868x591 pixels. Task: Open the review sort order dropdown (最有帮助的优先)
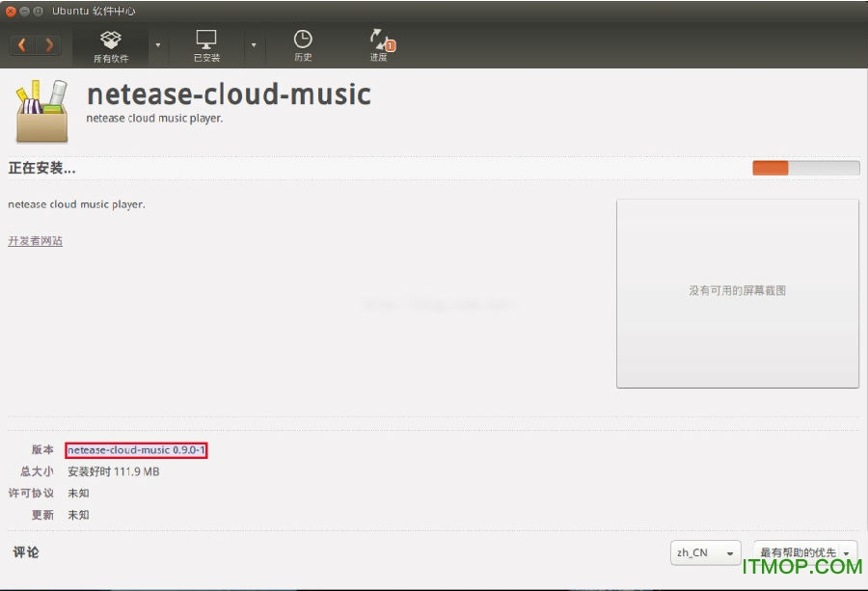click(x=805, y=552)
